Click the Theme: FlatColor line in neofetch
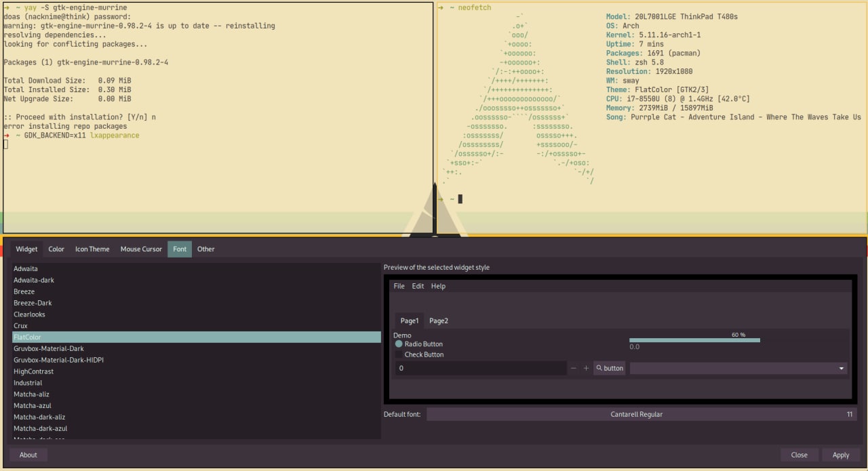This screenshot has height=471, width=868. (x=658, y=89)
